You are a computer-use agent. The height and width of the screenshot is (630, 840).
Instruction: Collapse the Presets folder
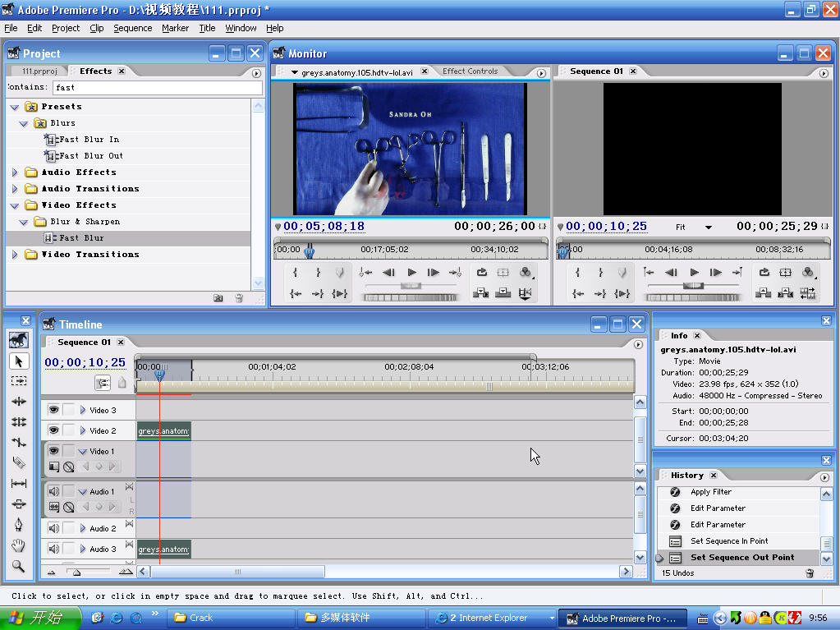tap(15, 107)
